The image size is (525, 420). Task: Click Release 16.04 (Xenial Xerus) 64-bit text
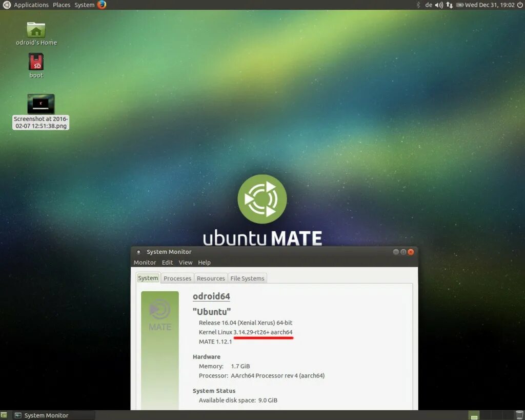pos(246,323)
